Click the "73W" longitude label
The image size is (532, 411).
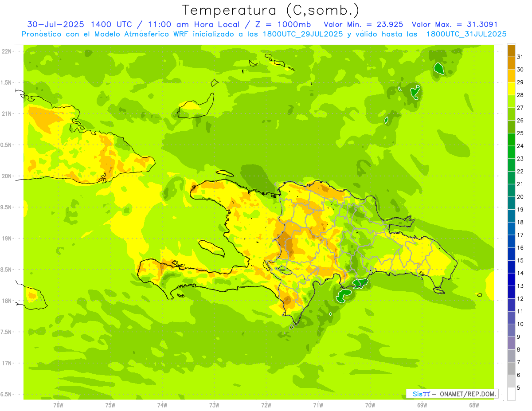214,405
